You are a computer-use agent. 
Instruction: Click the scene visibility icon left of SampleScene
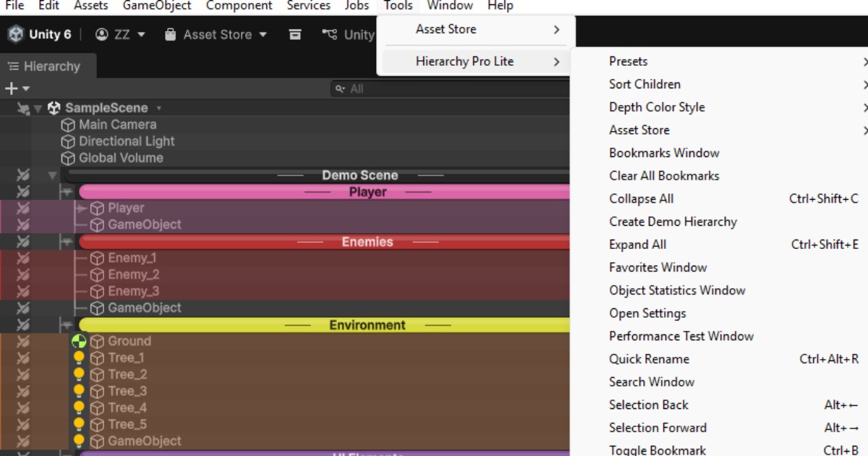(23, 108)
